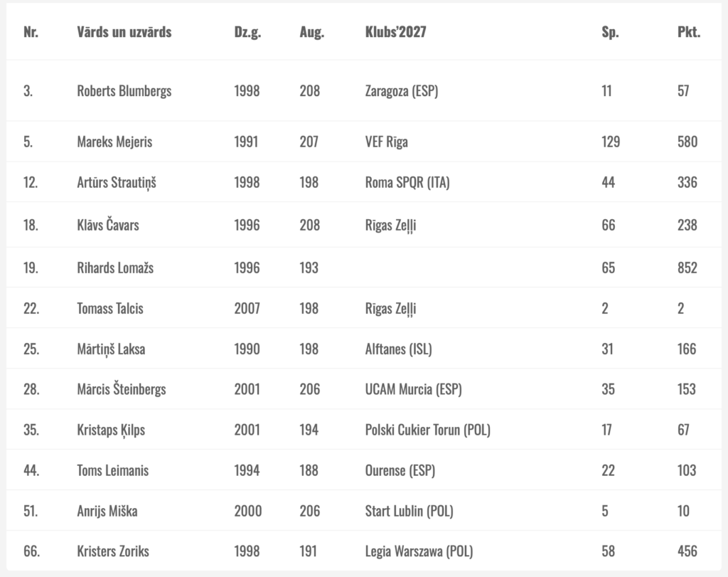
Task: Click Artūrs Strautiņš name
Action: [116, 182]
